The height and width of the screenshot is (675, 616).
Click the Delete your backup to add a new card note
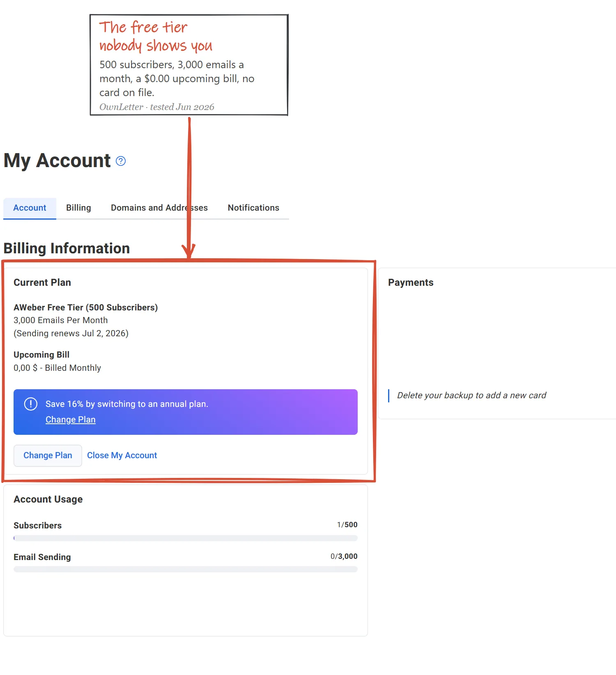471,395
